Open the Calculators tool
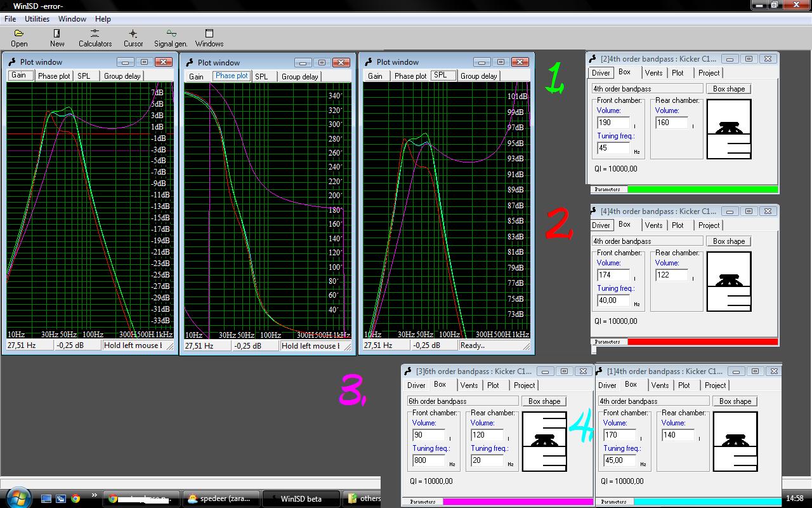The image size is (812, 508). [x=95, y=37]
